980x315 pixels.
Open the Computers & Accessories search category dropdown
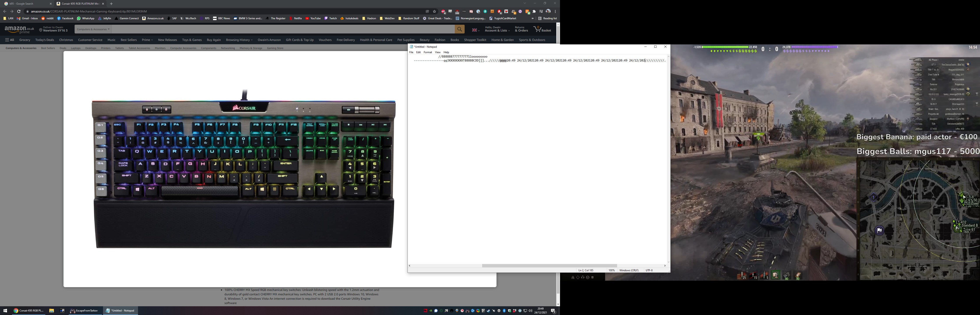tap(93, 29)
